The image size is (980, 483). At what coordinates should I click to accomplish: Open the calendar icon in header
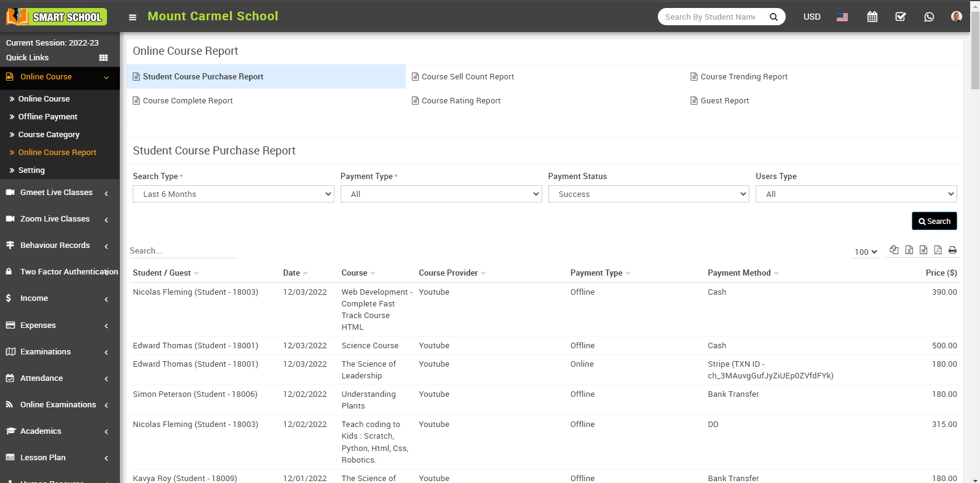[872, 17]
